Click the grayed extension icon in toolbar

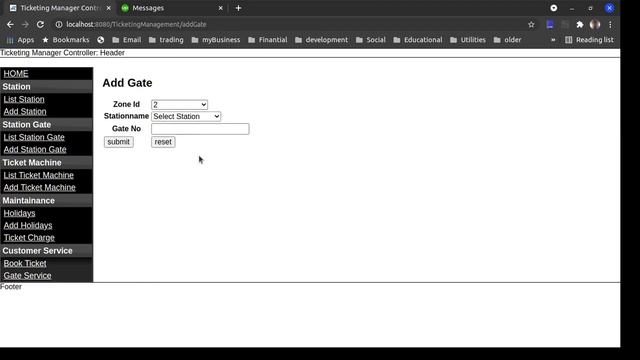point(565,24)
